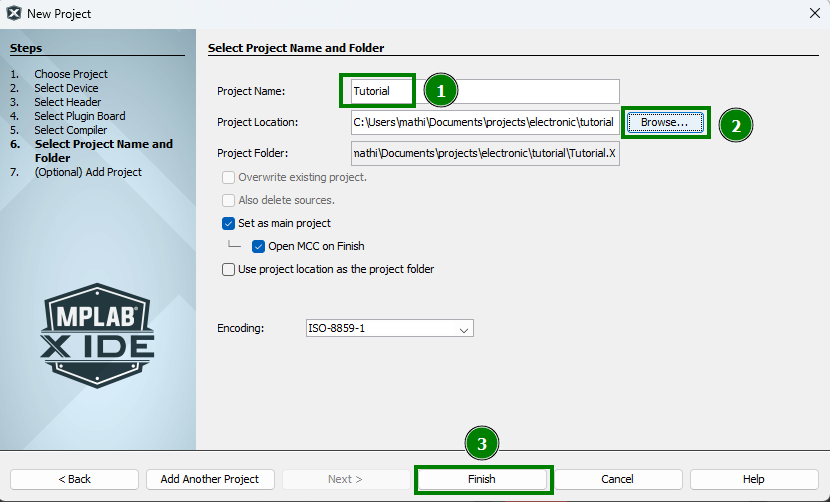Click the 'Project Name:' label

click(x=251, y=91)
